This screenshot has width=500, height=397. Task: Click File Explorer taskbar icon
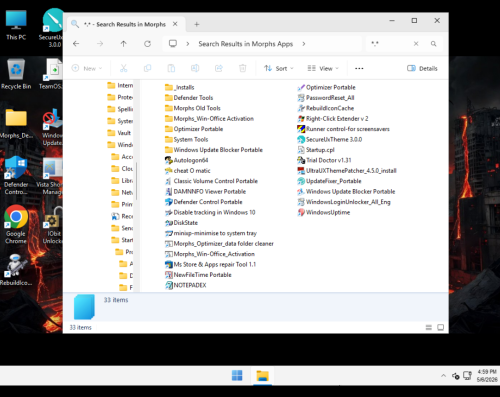click(x=263, y=375)
